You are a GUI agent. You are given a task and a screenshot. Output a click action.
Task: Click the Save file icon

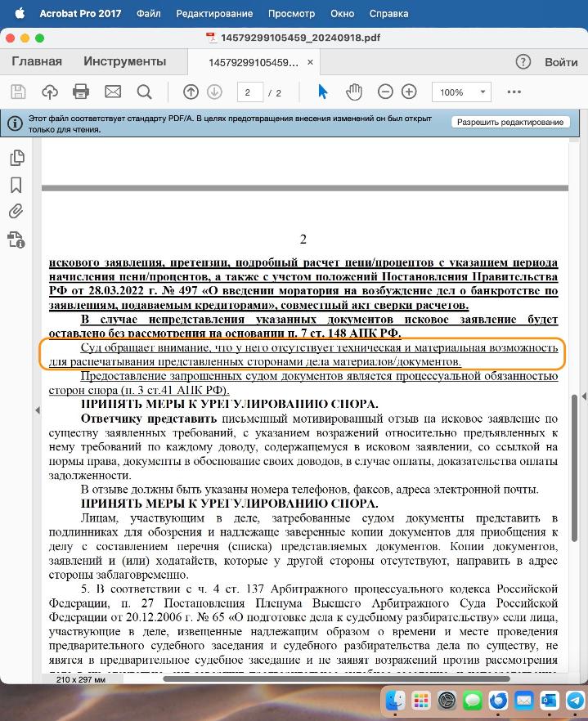(18, 92)
